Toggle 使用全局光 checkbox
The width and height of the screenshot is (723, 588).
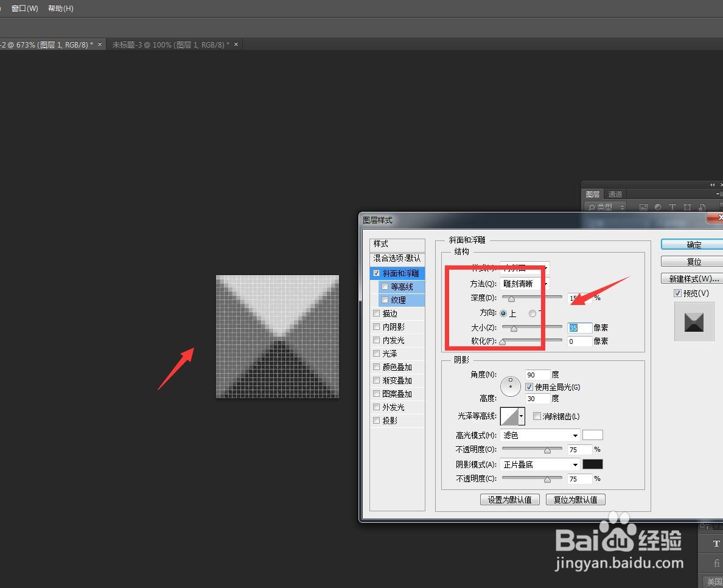coord(529,387)
